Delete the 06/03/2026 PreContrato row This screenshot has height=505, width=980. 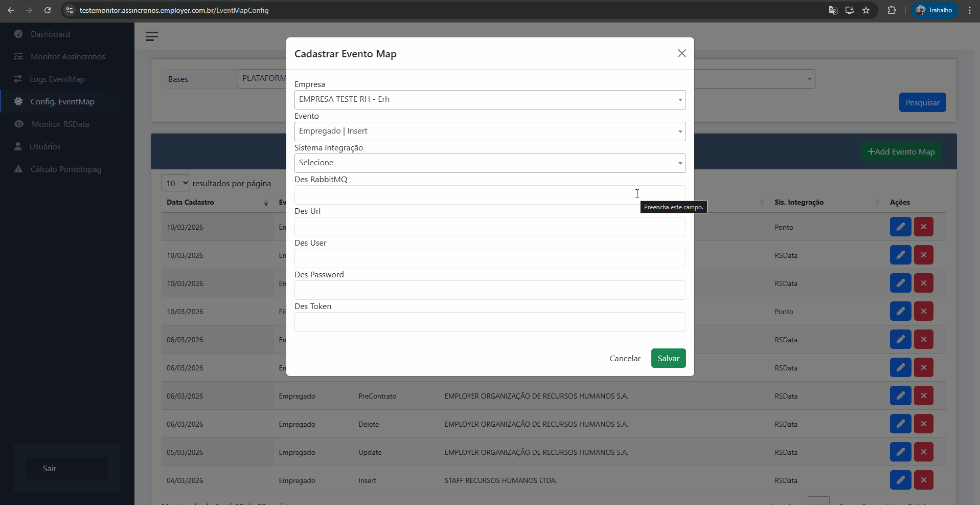click(x=923, y=396)
